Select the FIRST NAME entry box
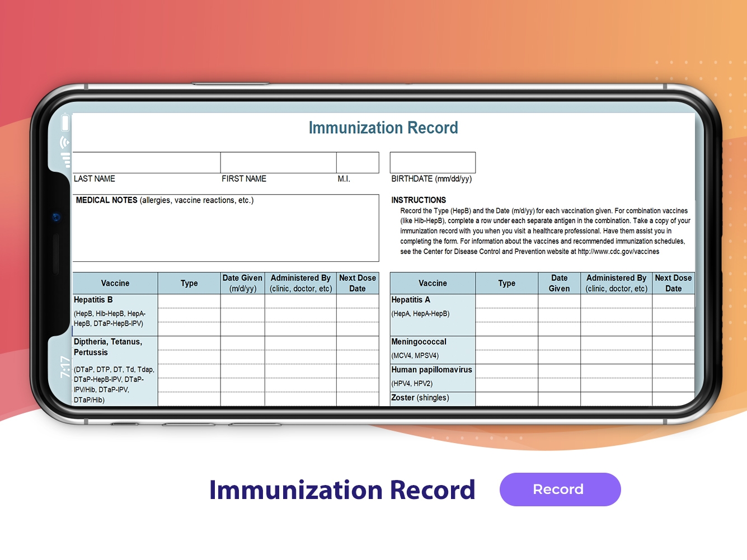This screenshot has width=747, height=560. (x=278, y=163)
